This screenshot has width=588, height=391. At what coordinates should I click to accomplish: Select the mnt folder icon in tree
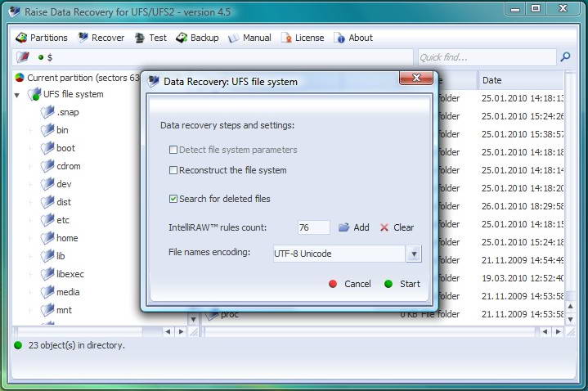47,310
